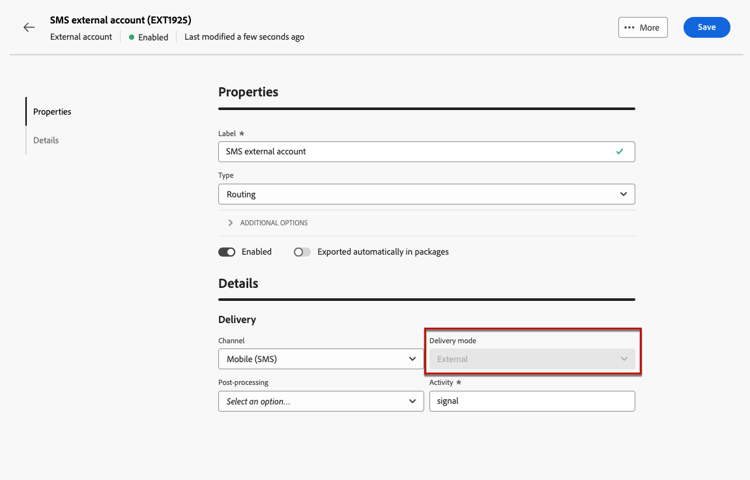
Task: Click the three-dot icon in More button
Action: click(629, 28)
